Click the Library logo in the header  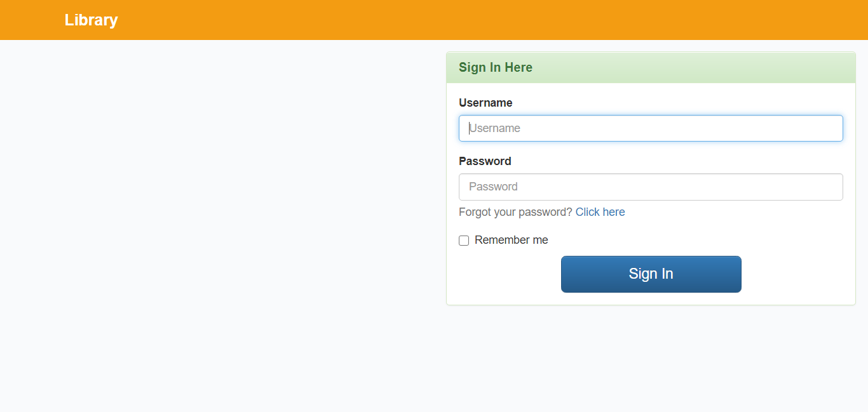[x=91, y=20]
